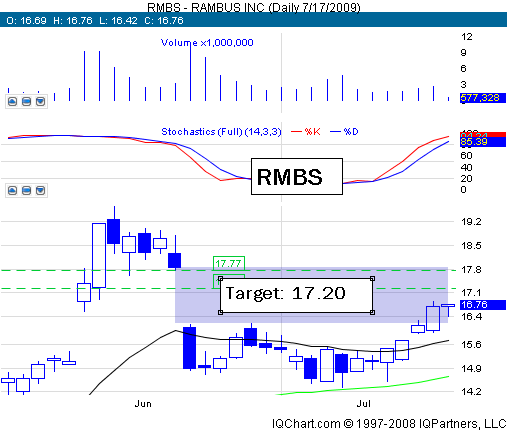This screenshot has width=507, height=430.
Task: Click the up-arrow icon in the Volume panel
Action: click(12, 101)
